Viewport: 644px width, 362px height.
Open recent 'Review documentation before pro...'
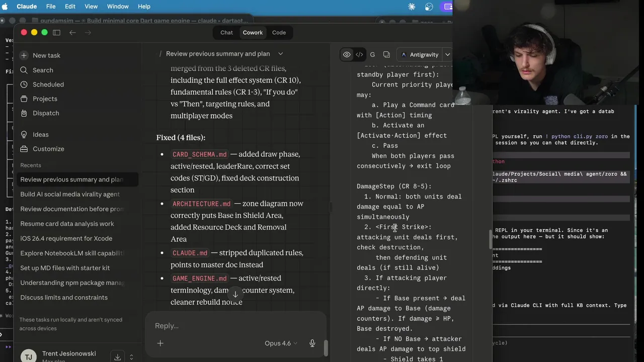coord(76,209)
